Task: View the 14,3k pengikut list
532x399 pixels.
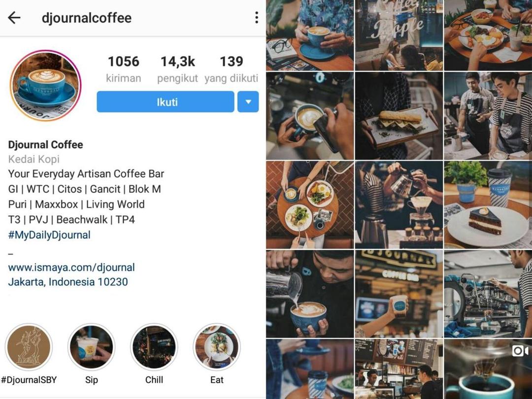Action: [x=177, y=69]
